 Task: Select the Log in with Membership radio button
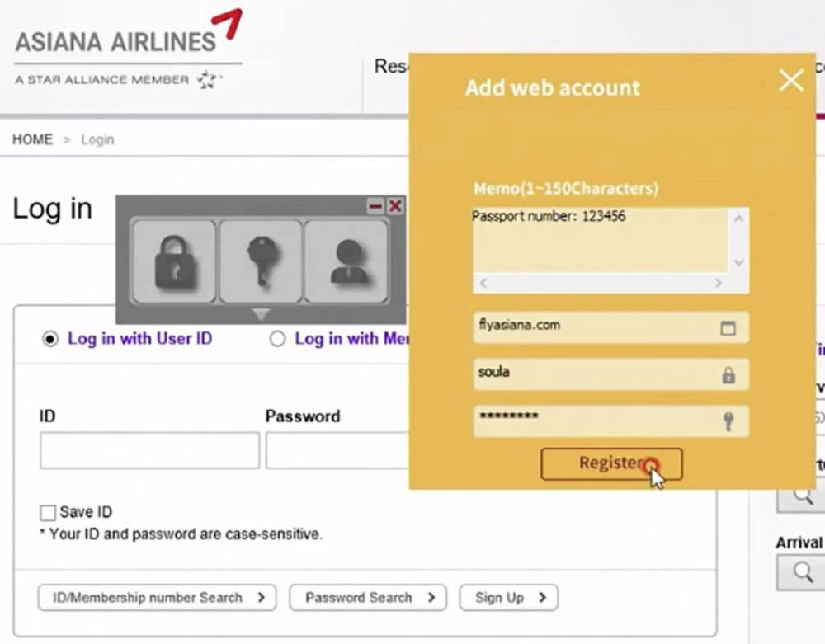click(x=278, y=339)
